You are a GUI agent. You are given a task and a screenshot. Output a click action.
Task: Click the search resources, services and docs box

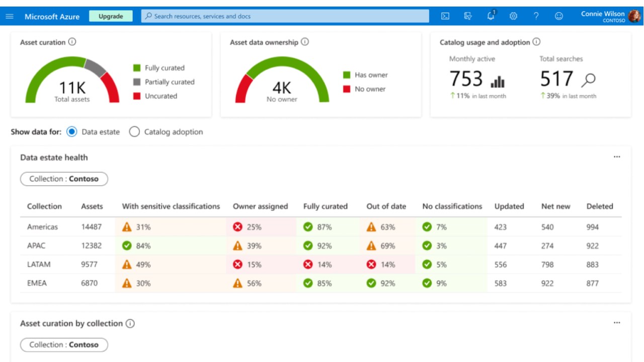click(x=285, y=16)
